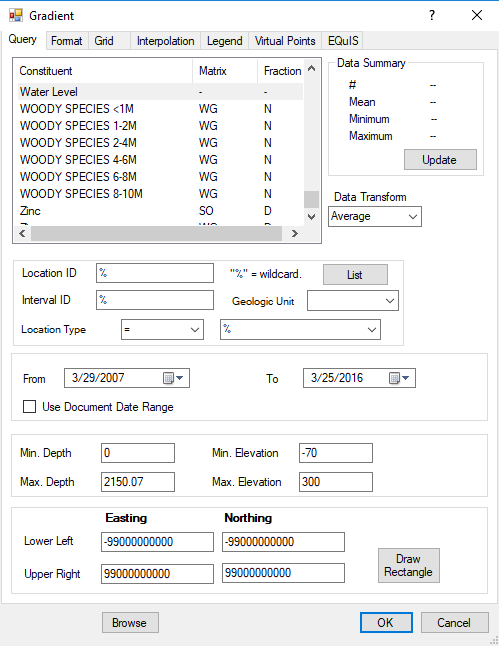Screen dimensions: 499x646
Task: Select WOODY SPECIES <1M row
Action: [x=161, y=109]
